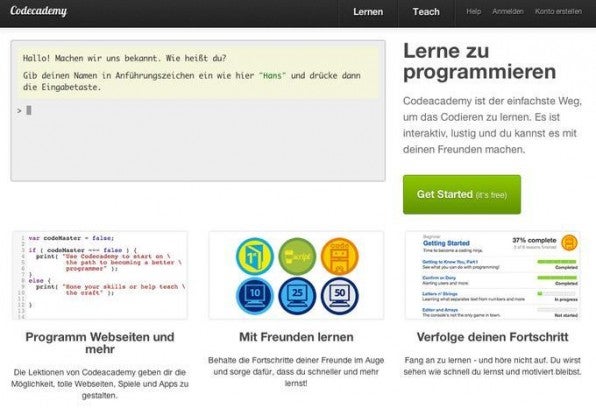The image size is (596, 408).
Task: Open the Teach tab
Action: (426, 12)
